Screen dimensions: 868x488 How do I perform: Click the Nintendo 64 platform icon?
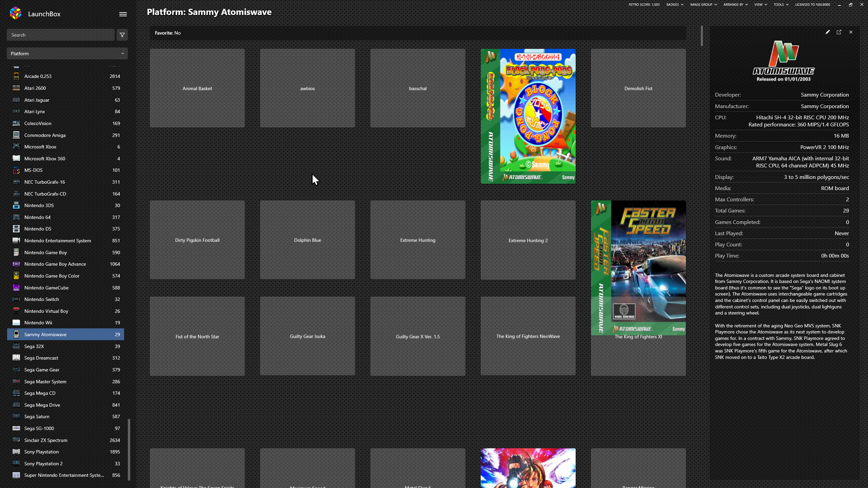pos(16,217)
